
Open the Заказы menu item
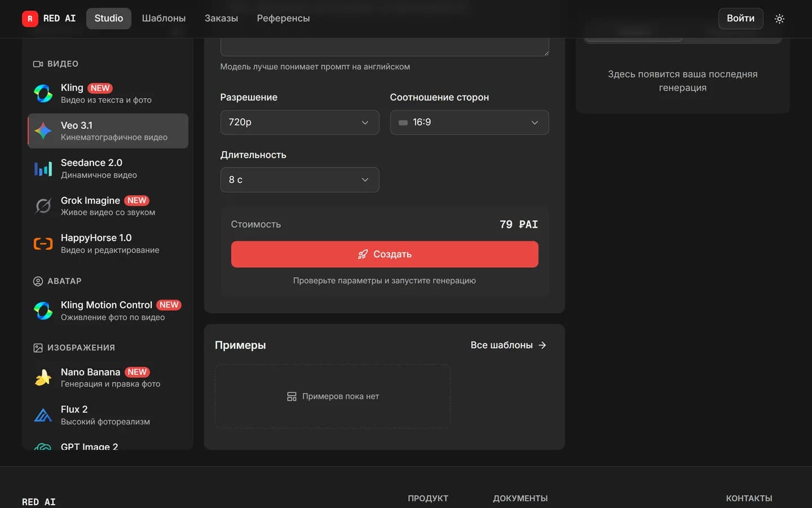tap(221, 19)
